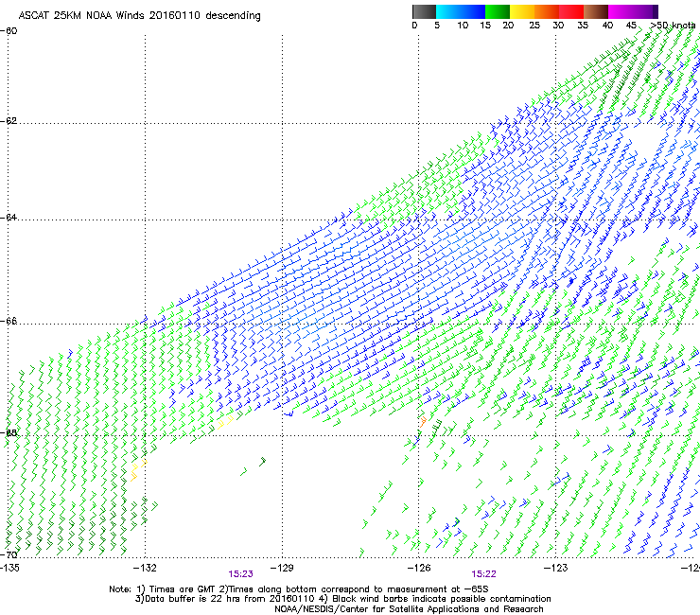Click the cyan-blue 5-15 knots color segment
The height and width of the screenshot is (615, 700).
[461, 11]
